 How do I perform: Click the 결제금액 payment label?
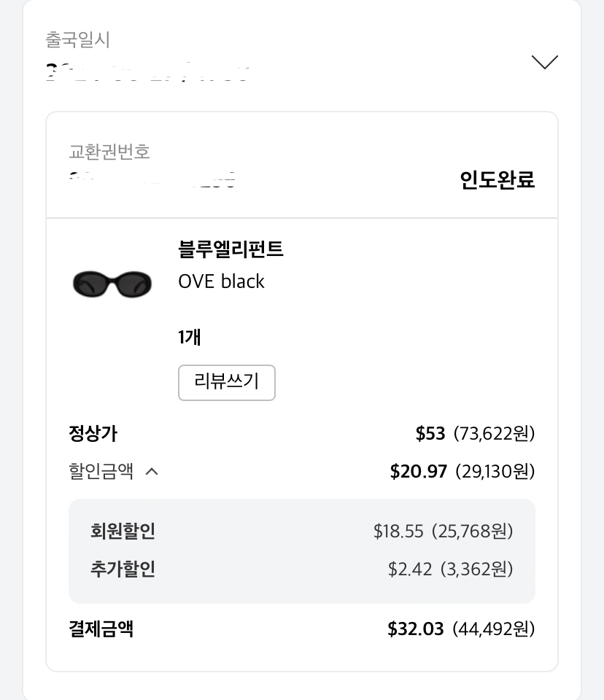(101, 629)
